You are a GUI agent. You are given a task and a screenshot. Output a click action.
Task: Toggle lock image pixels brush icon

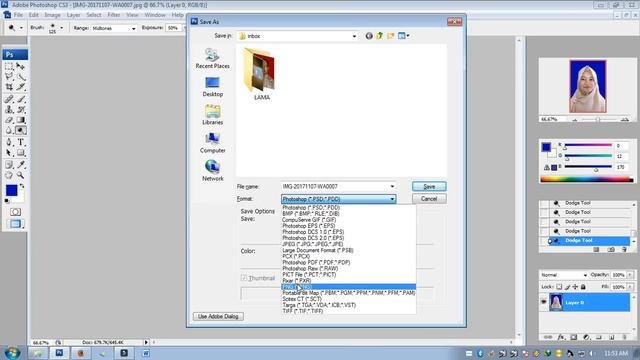coord(567,287)
